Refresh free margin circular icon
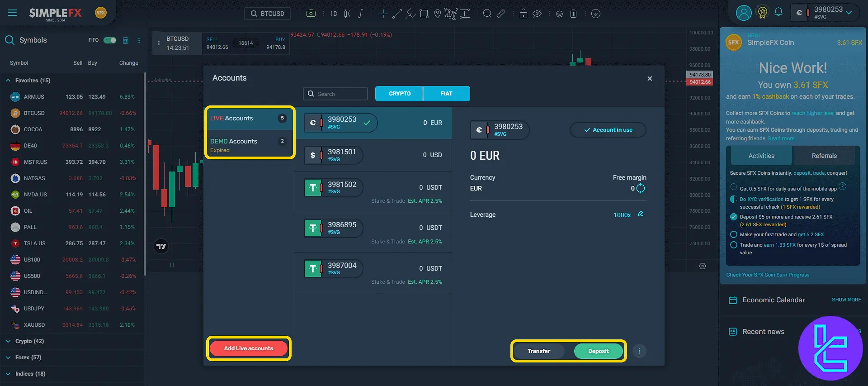868x386 pixels. pyautogui.click(x=641, y=188)
